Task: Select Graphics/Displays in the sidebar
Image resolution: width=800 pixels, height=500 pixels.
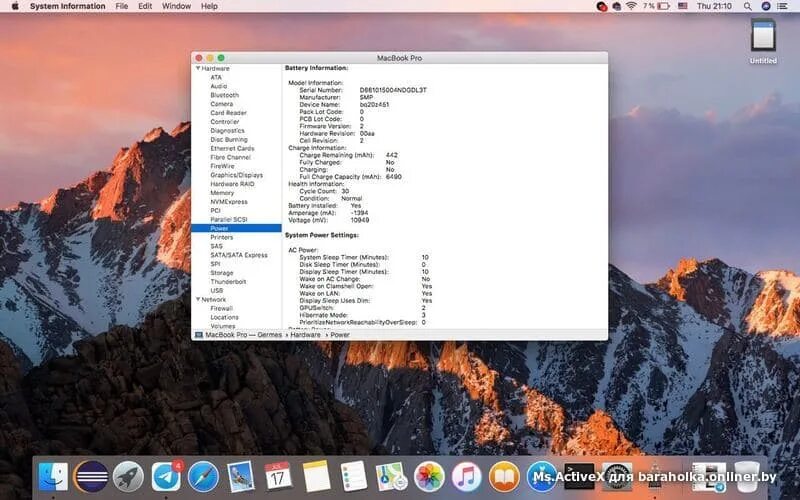Action: (x=237, y=175)
